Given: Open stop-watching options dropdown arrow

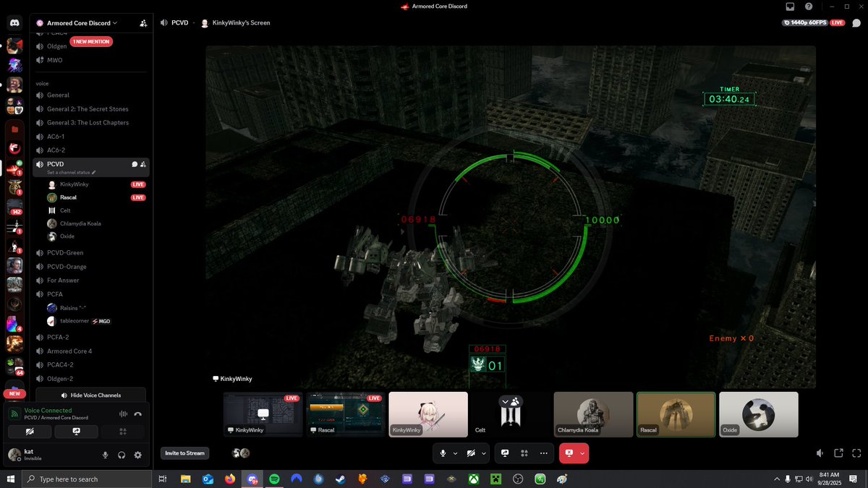Looking at the screenshot, I should [583, 453].
